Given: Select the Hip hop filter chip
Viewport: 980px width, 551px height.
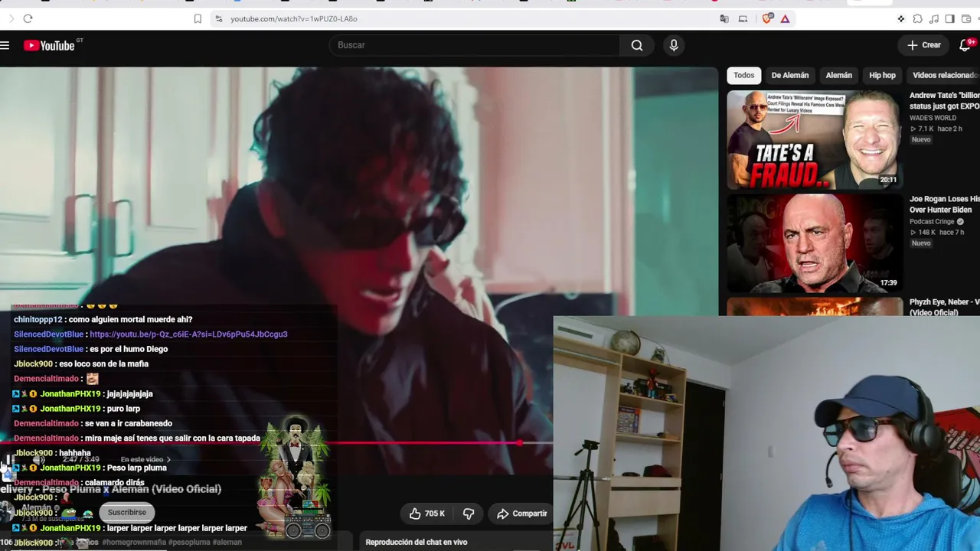Looking at the screenshot, I should click(x=882, y=75).
